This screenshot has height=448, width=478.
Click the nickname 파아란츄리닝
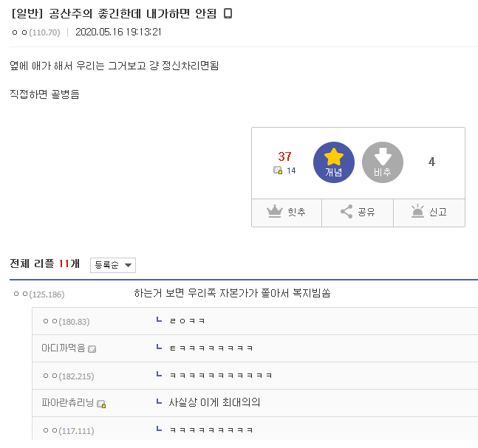(x=68, y=402)
